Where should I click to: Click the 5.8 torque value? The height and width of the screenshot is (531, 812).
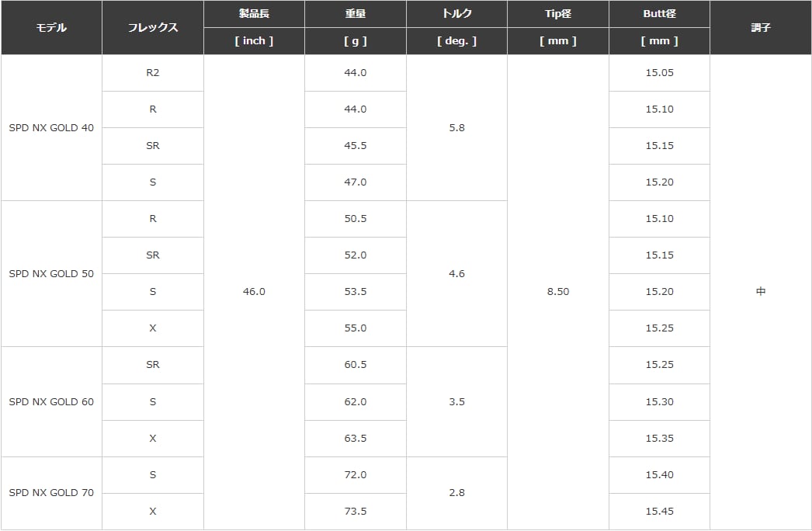click(x=456, y=128)
